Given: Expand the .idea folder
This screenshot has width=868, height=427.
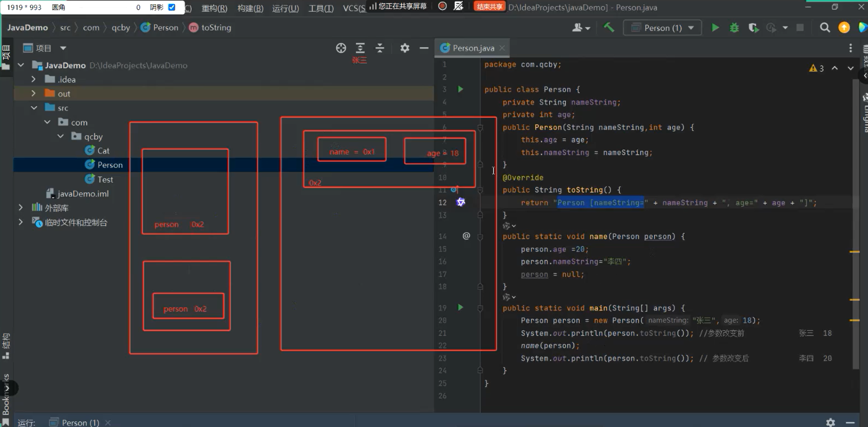Looking at the screenshot, I should (34, 79).
